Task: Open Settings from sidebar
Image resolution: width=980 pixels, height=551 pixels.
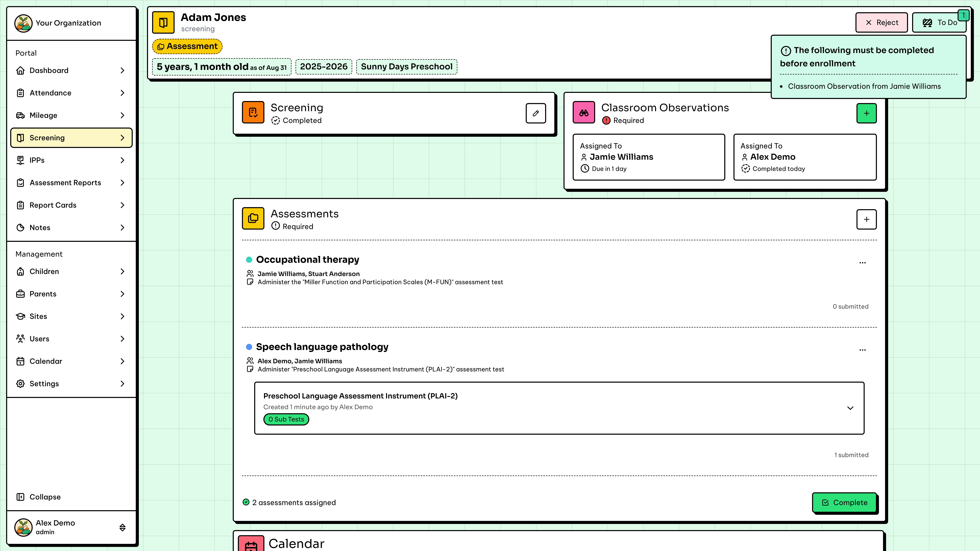Action: (x=71, y=384)
